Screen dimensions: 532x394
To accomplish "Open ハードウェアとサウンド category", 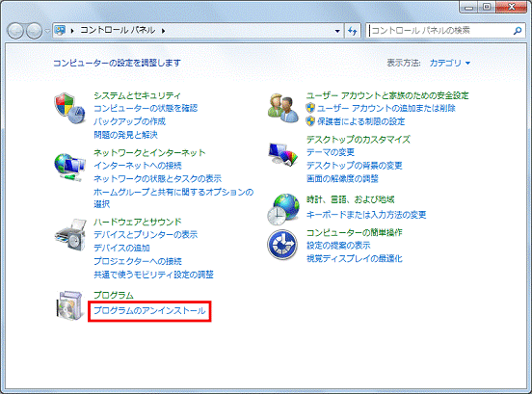I will 138,223.
